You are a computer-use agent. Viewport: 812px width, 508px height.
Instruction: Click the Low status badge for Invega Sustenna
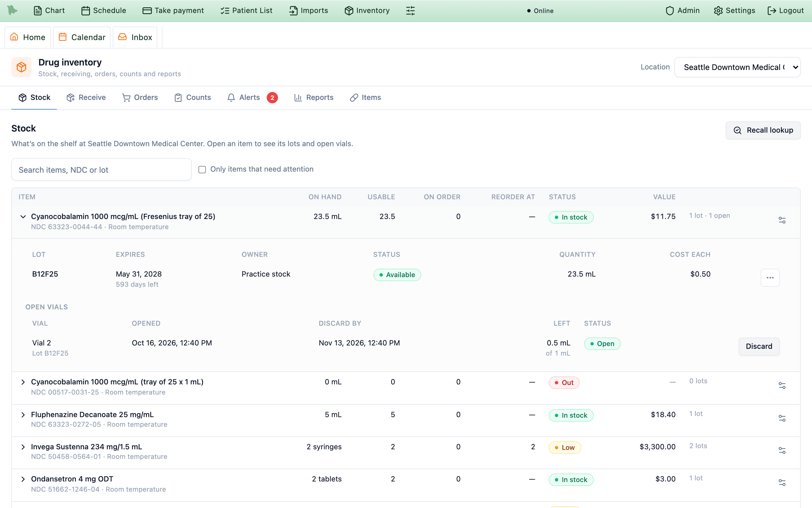point(565,448)
